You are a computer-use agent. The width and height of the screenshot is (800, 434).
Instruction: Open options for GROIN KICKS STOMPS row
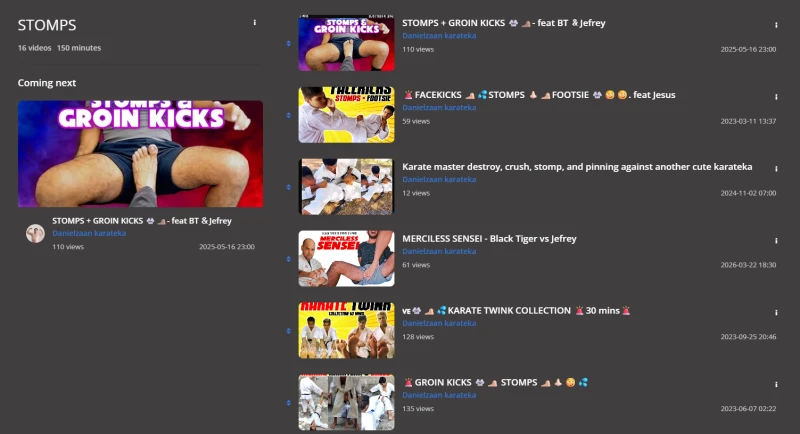[x=776, y=384]
